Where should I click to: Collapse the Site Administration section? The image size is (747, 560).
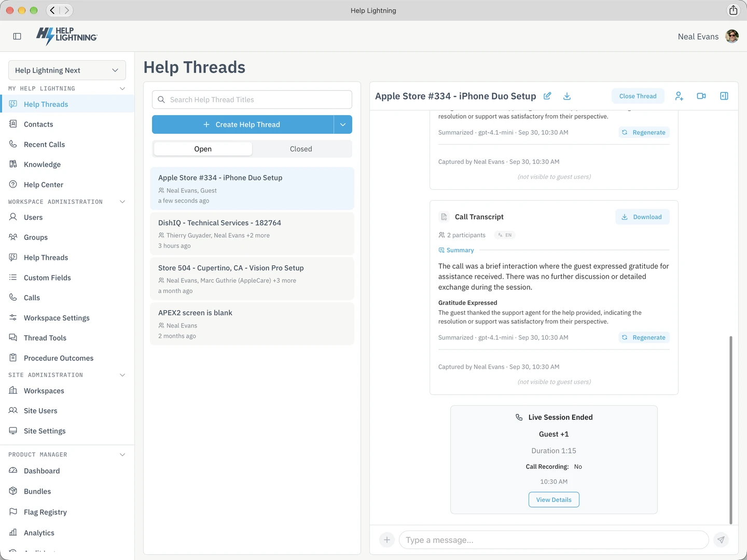pos(122,375)
